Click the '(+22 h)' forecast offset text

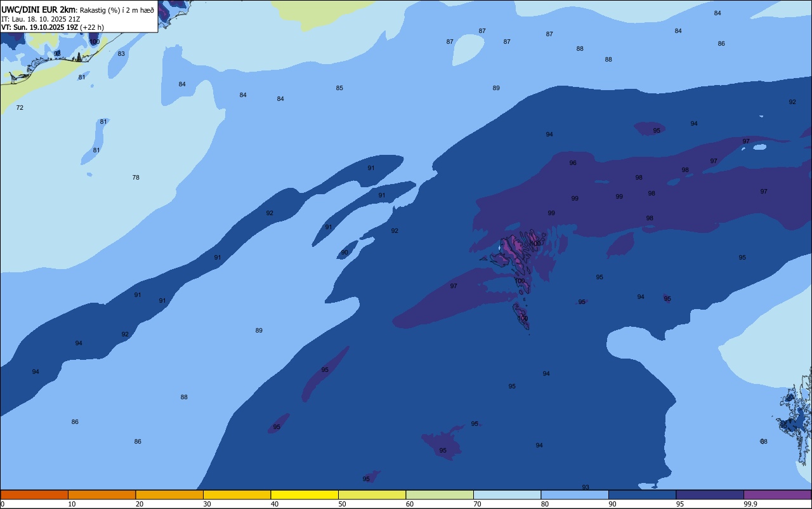tap(92, 27)
